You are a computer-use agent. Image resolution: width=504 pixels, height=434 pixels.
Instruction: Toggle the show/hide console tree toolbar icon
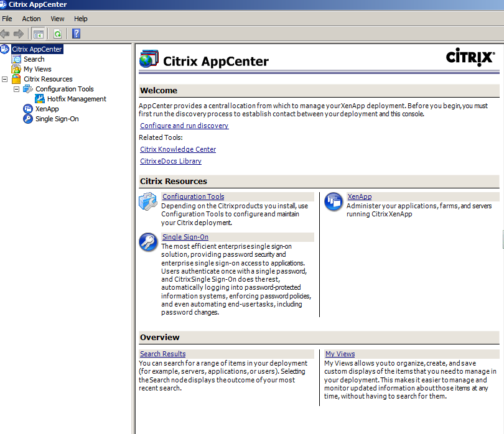point(38,34)
